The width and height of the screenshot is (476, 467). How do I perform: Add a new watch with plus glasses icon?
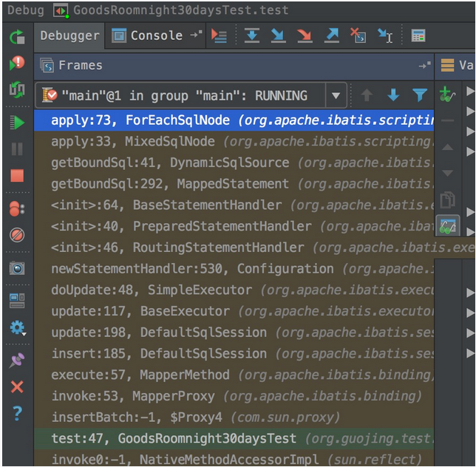(447, 95)
